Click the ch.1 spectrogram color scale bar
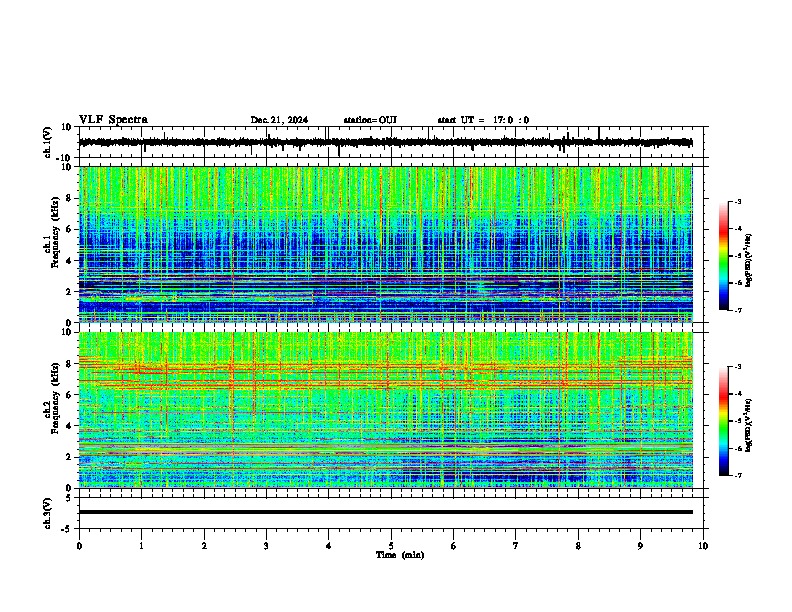This screenshot has width=792, height=612. tap(724, 256)
